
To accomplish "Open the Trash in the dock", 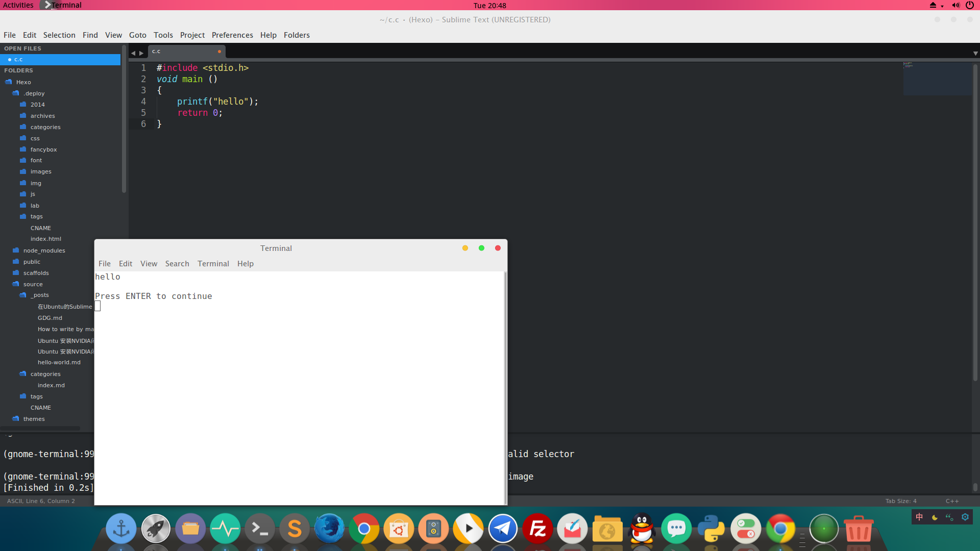I will (859, 529).
